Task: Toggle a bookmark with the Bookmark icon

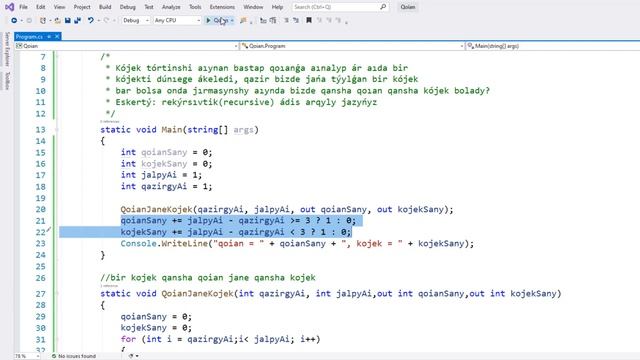Action: pyautogui.click(x=309, y=20)
